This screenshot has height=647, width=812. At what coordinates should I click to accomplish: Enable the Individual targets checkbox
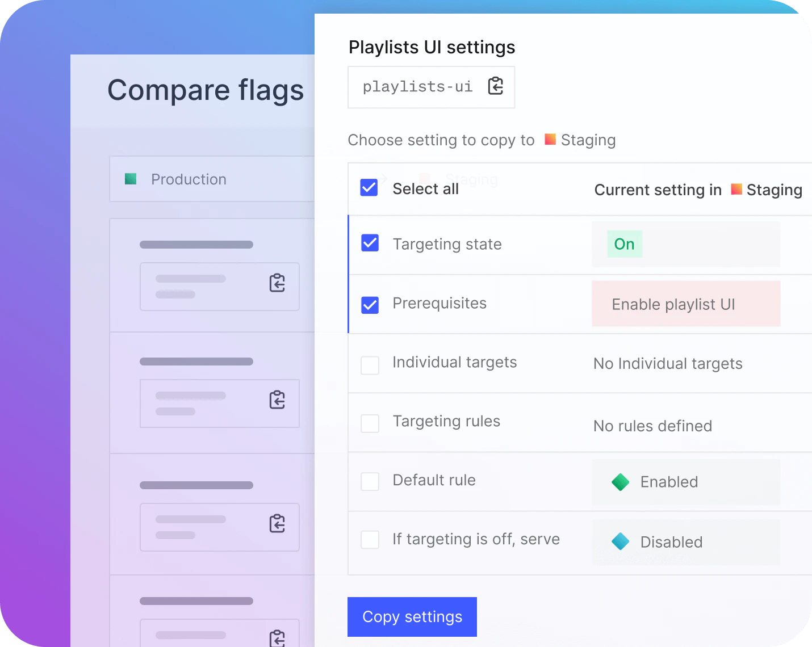click(369, 365)
